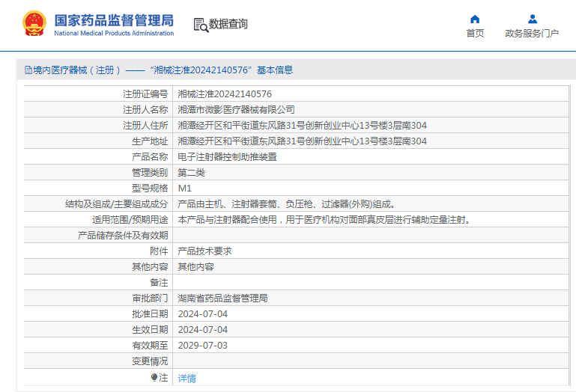Select 湘潭市微影医疗器械有限公司 cell
The image size is (576, 392).
pos(236,110)
